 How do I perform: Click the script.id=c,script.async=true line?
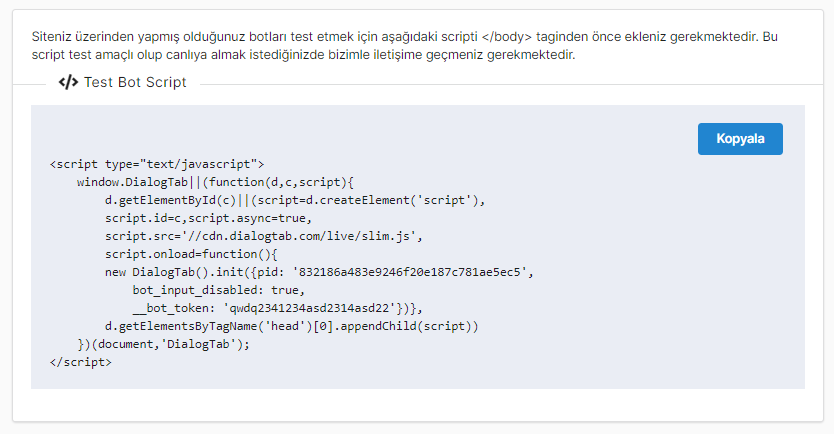pos(208,218)
